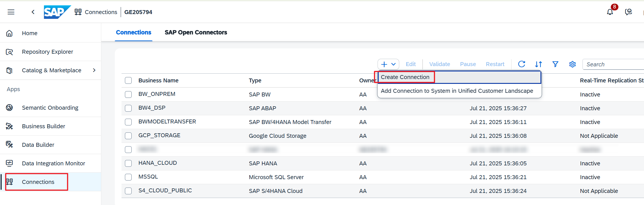Click BWMODELTRANSFER business name cell

(x=167, y=121)
